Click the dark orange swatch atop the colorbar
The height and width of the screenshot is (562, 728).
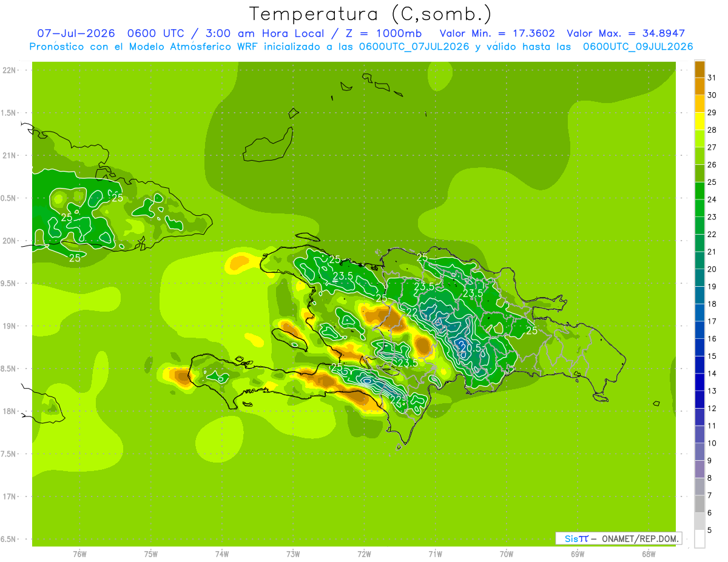pos(699,69)
